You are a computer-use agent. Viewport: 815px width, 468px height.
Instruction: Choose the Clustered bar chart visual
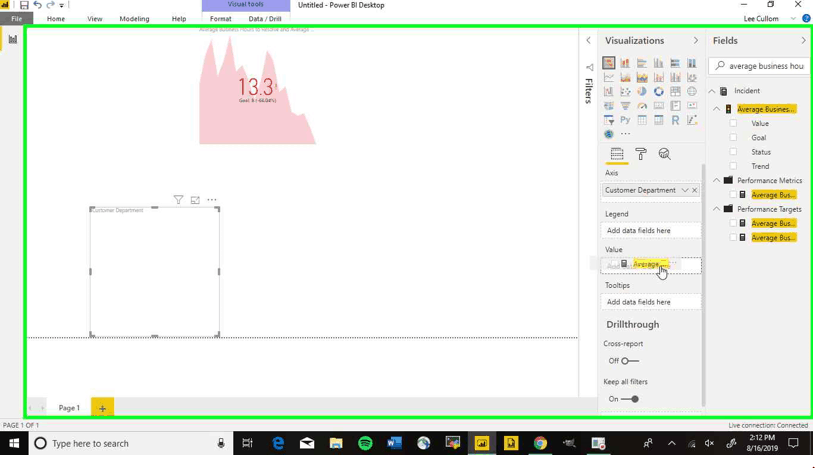(x=642, y=63)
